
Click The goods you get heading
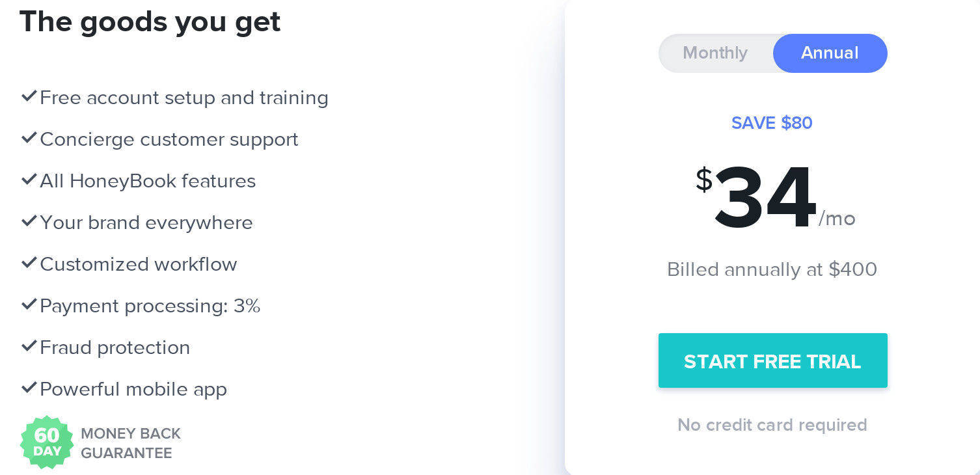tap(150, 21)
